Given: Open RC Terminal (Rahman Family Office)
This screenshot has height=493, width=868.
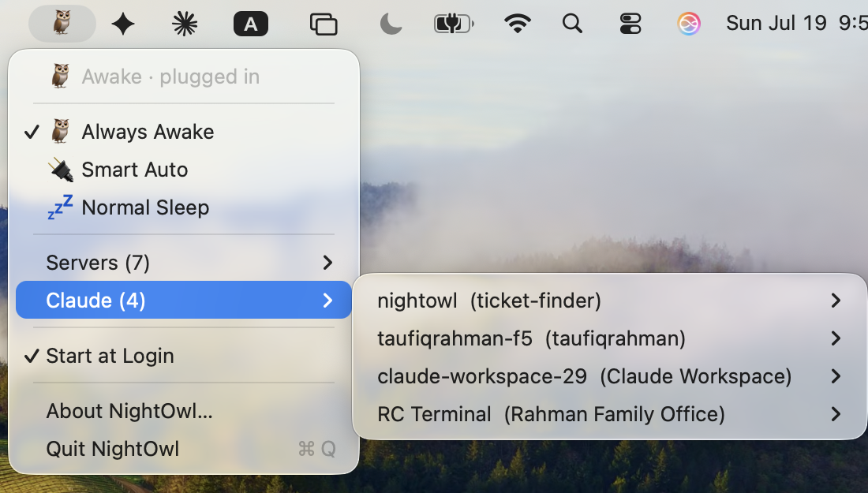Looking at the screenshot, I should click(609, 414).
